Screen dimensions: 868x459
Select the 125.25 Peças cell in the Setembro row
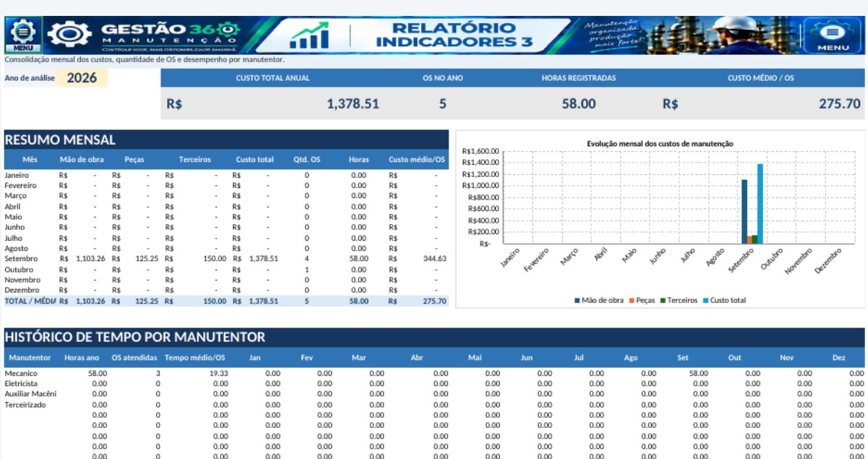[147, 259]
